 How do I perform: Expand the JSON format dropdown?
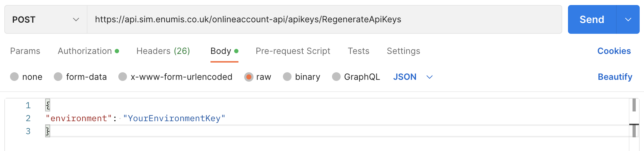pyautogui.click(x=413, y=77)
